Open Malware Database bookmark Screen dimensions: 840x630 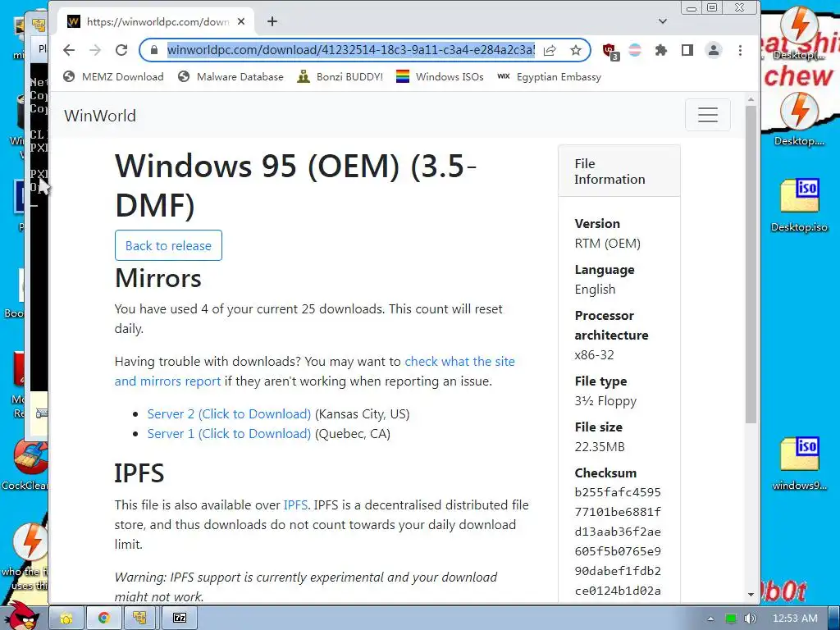tap(231, 77)
